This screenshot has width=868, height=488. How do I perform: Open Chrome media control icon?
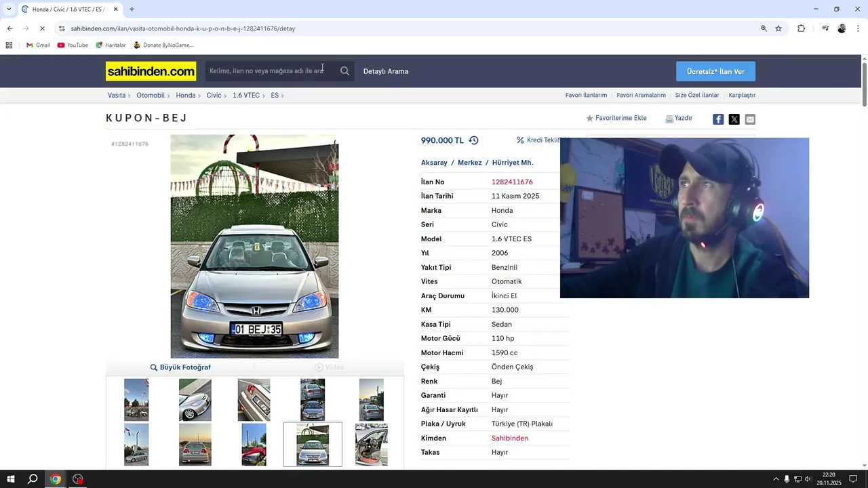(x=825, y=28)
